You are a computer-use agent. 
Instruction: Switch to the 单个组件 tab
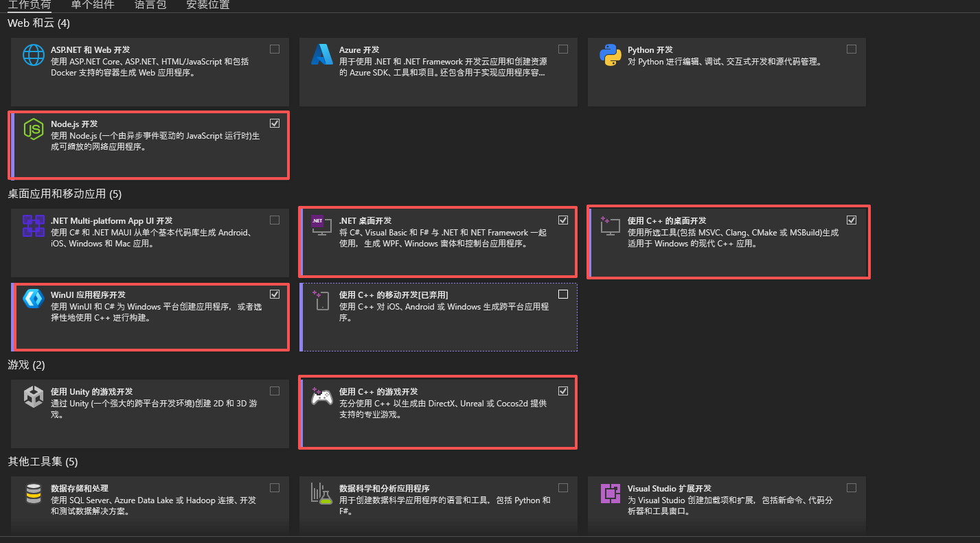[93, 5]
